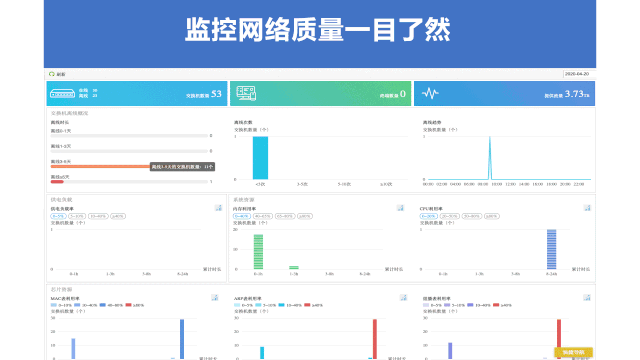The image size is (640, 360).
Task: Click short green 1–3h bar in memory chart
Action: point(294,268)
